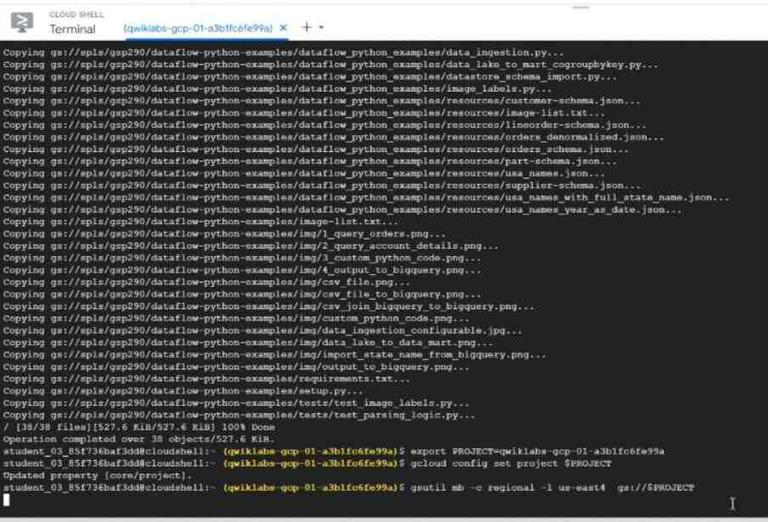
Task: Click the panel drag handle at top
Action: click(581, 7)
